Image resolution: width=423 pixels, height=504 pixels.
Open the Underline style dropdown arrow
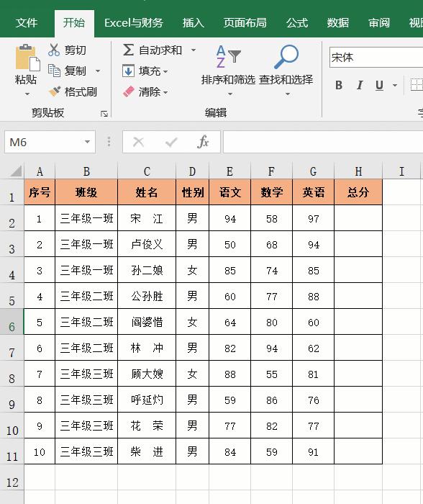click(x=395, y=85)
